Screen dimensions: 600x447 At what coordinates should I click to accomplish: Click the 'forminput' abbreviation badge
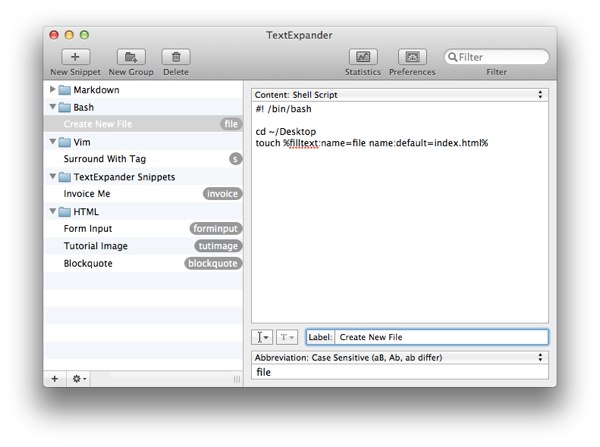215,228
